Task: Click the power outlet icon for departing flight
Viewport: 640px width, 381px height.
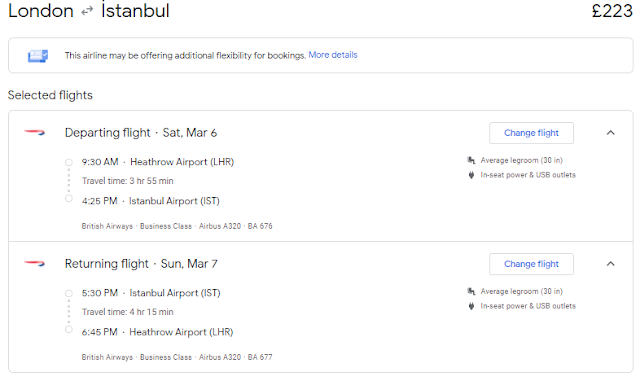Action: click(471, 175)
